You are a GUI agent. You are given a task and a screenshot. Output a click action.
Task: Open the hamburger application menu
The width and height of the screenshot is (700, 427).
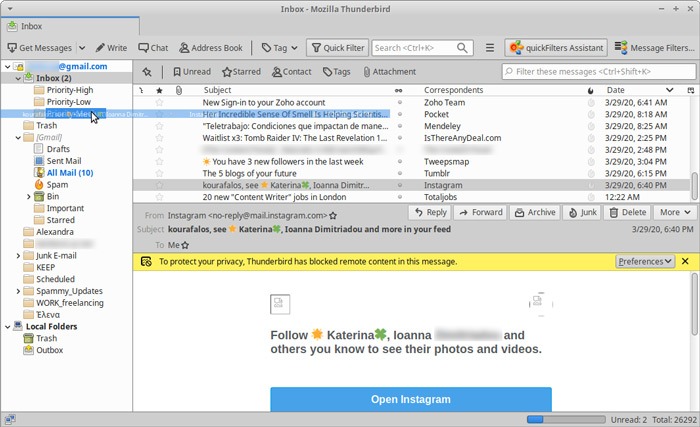[x=490, y=48]
